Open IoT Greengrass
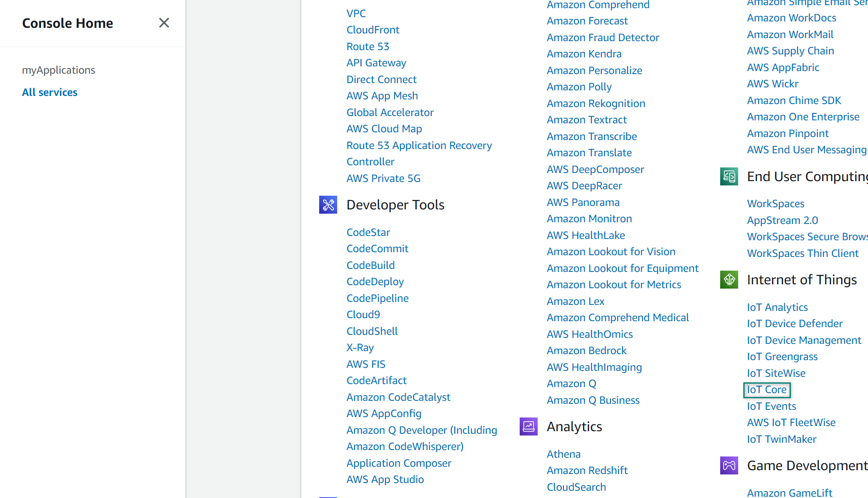The image size is (868, 498). pos(782,356)
